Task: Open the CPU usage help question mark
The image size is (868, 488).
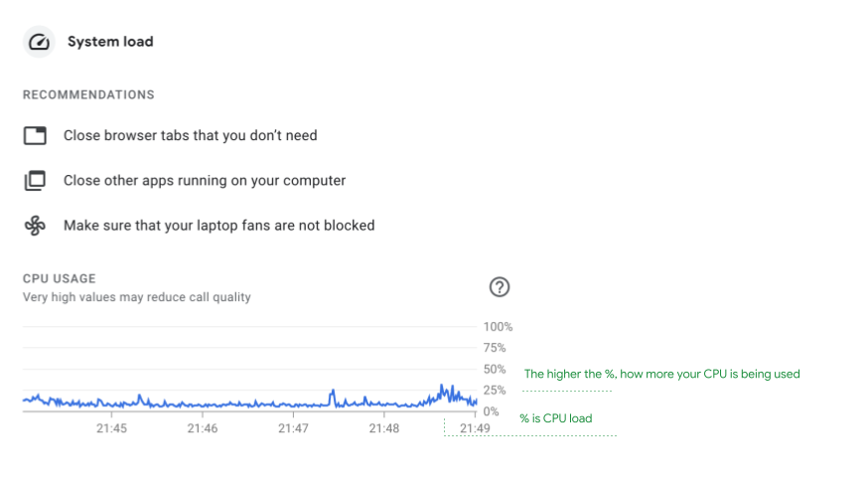Action: [500, 287]
